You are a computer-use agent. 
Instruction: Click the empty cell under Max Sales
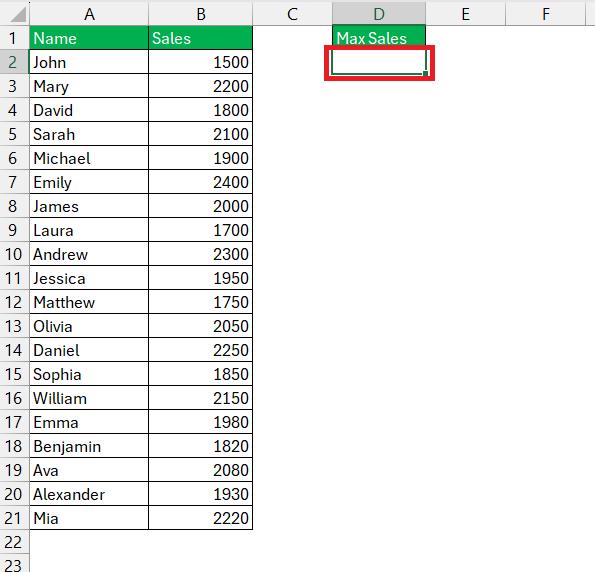(379, 62)
